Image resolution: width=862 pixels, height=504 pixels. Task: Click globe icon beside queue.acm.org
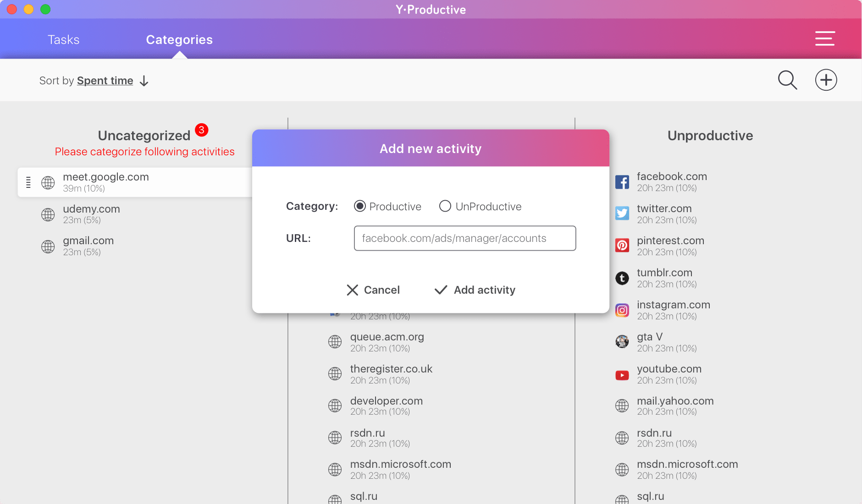tap(335, 341)
